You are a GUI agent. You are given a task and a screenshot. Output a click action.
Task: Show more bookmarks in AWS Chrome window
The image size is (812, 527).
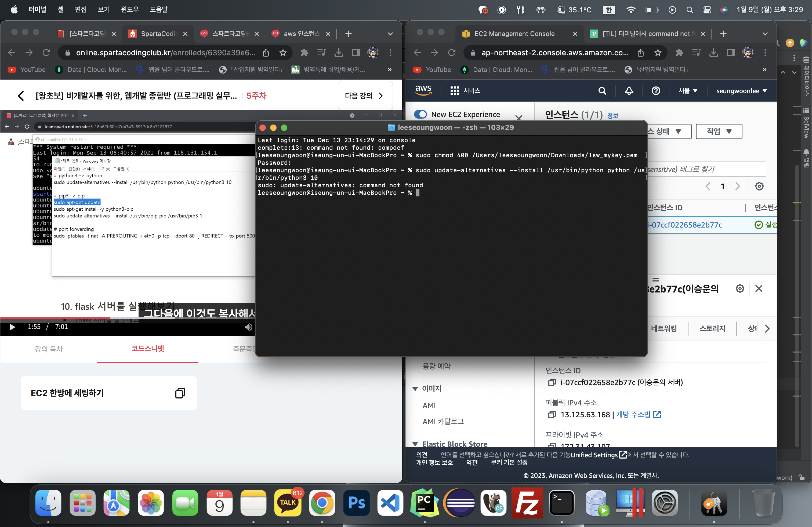(764, 69)
